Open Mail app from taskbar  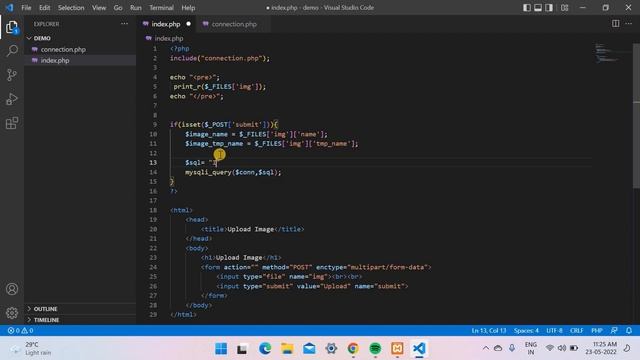[x=309, y=348]
